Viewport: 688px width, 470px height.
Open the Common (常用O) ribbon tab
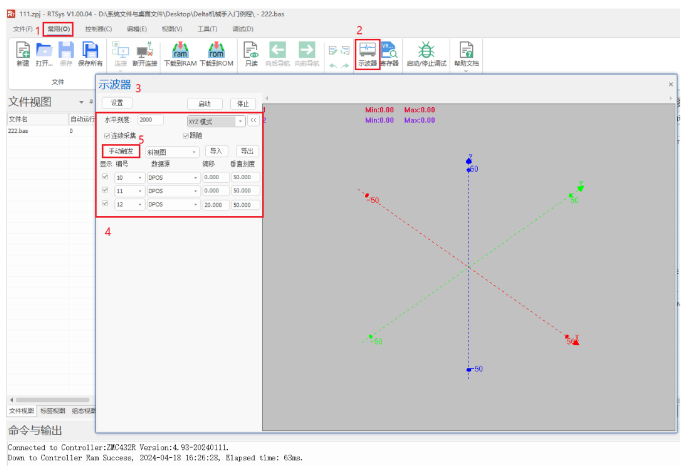pyautogui.click(x=59, y=29)
